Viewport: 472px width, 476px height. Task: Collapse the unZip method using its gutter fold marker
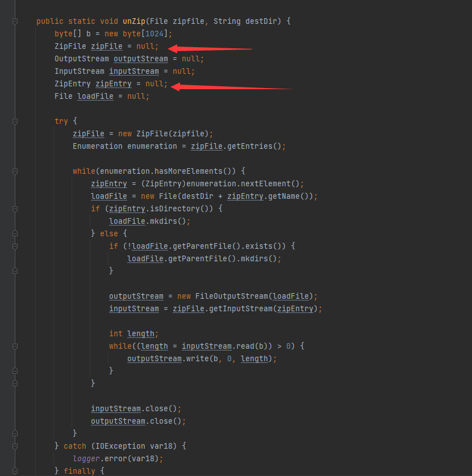(x=15, y=21)
